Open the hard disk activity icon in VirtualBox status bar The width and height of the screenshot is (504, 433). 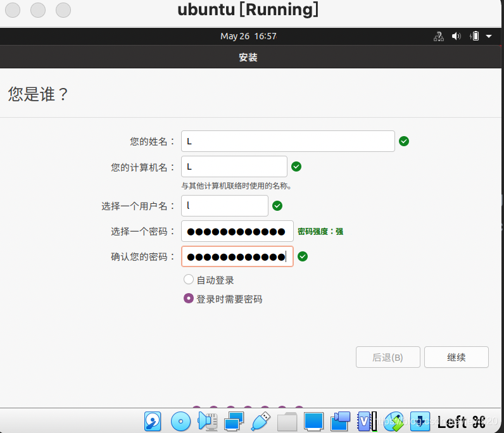pyautogui.click(x=153, y=421)
